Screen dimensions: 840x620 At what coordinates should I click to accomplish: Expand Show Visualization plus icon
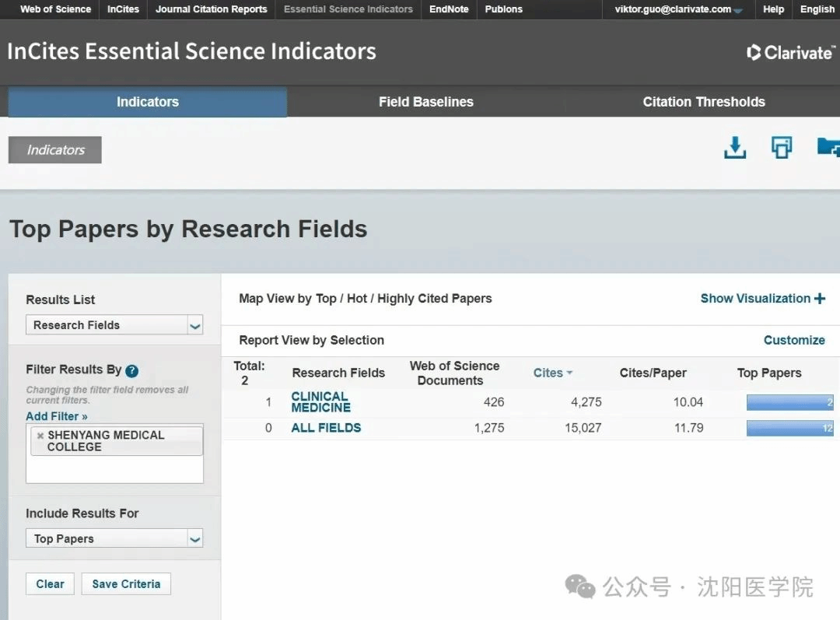tap(819, 299)
